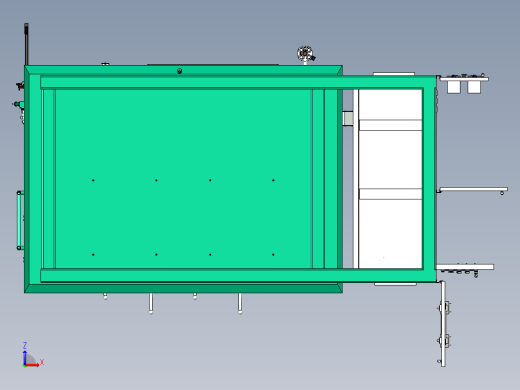This screenshot has width=520, height=390.
Task: Click the red X axis of the triad
Action: click(x=32, y=365)
